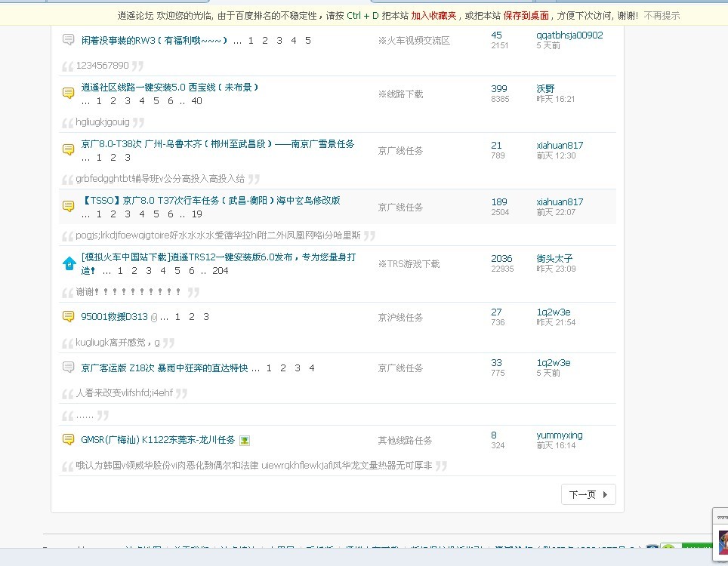
Task: Open the ※线路下载 forum category
Action: [400, 94]
